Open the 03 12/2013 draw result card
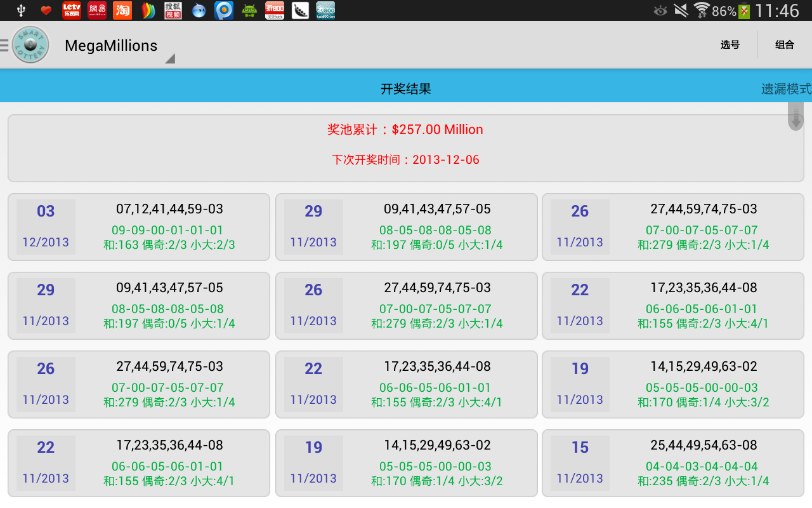Screen dimensions: 812x508 (138, 227)
